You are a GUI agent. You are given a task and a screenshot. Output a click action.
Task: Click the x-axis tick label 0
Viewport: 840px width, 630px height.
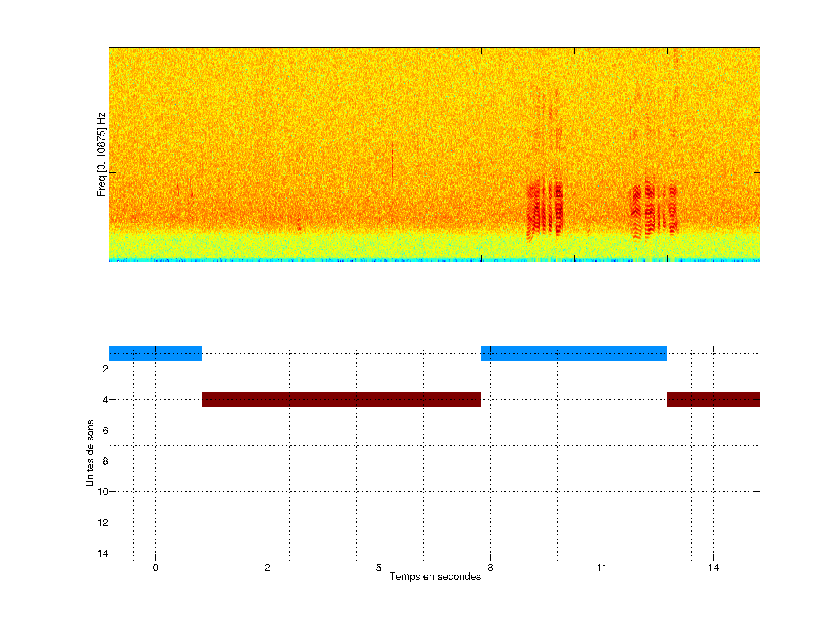[x=155, y=568]
